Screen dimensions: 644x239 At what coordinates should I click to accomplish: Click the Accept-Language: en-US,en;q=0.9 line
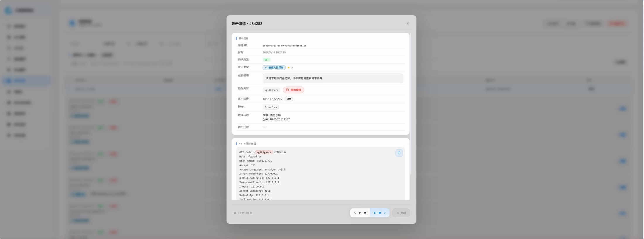[262, 169]
